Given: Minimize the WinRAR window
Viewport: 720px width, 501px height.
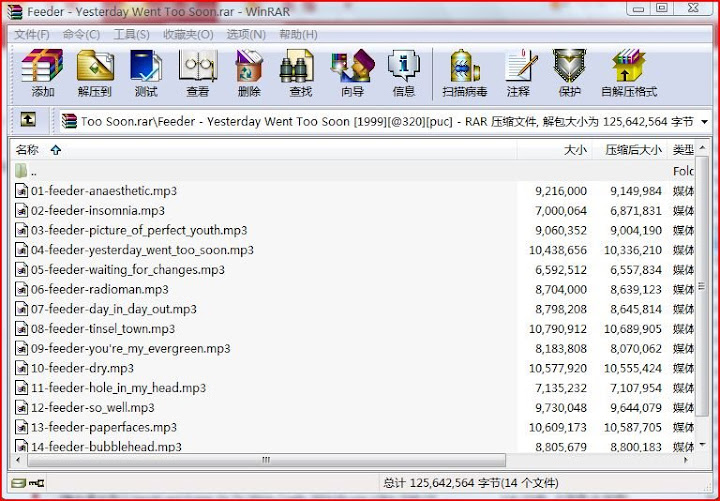Looking at the screenshot, I should click(x=639, y=8).
